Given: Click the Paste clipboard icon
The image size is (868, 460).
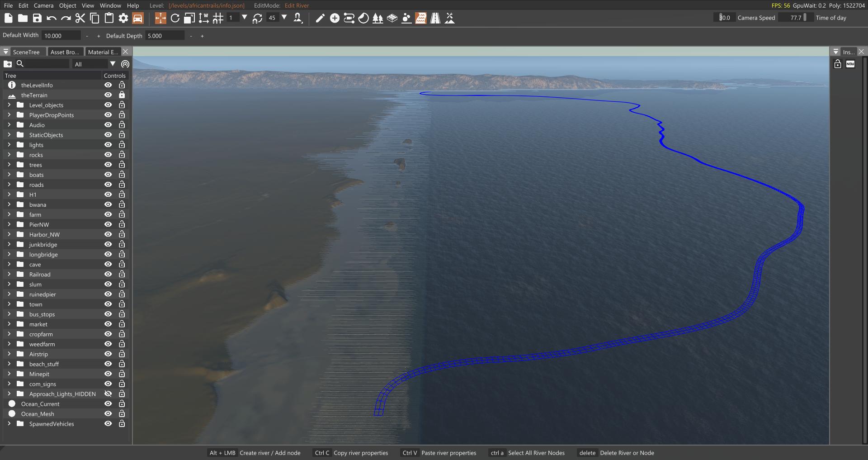Looking at the screenshot, I should pyautogui.click(x=109, y=18).
